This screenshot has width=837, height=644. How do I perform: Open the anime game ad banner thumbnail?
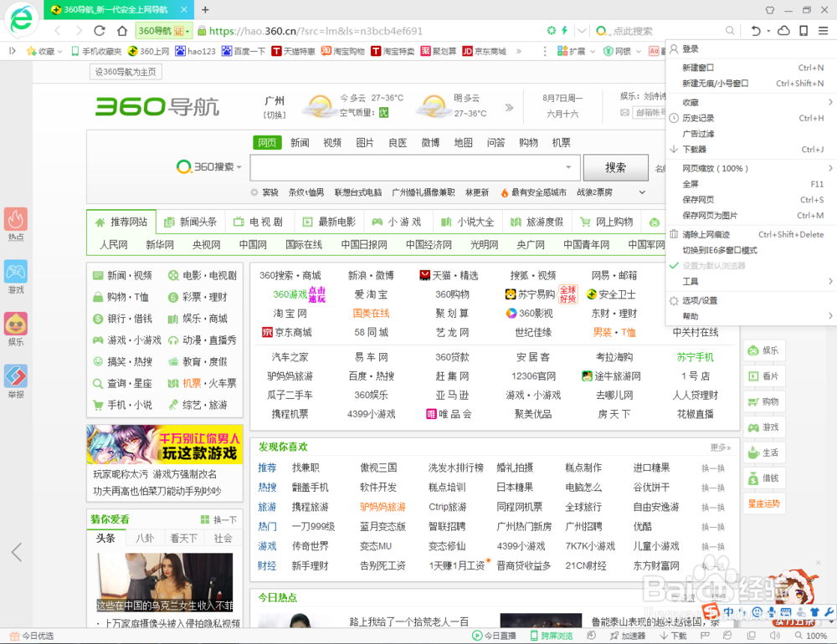(165, 444)
